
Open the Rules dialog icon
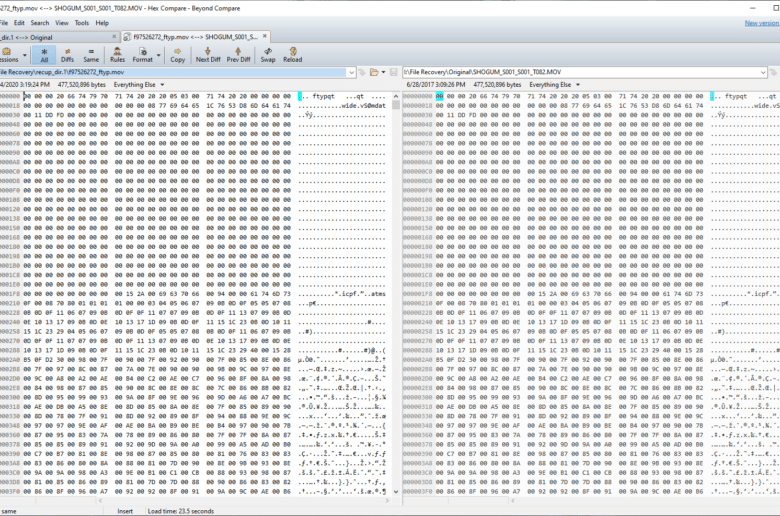[117, 55]
